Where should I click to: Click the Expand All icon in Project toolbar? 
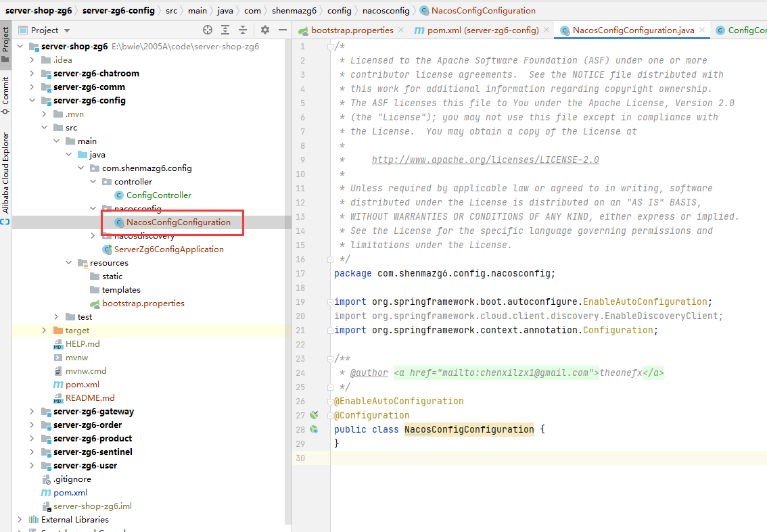[x=225, y=30]
